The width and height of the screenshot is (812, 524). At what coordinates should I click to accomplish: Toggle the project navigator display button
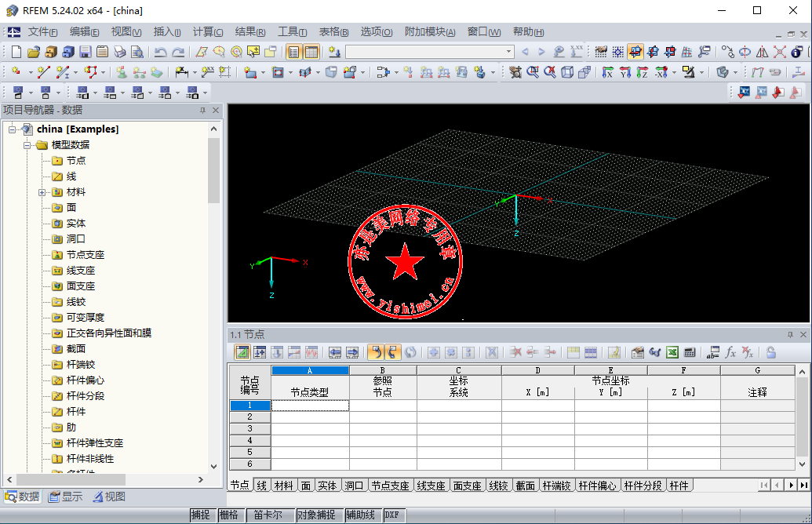click(294, 52)
